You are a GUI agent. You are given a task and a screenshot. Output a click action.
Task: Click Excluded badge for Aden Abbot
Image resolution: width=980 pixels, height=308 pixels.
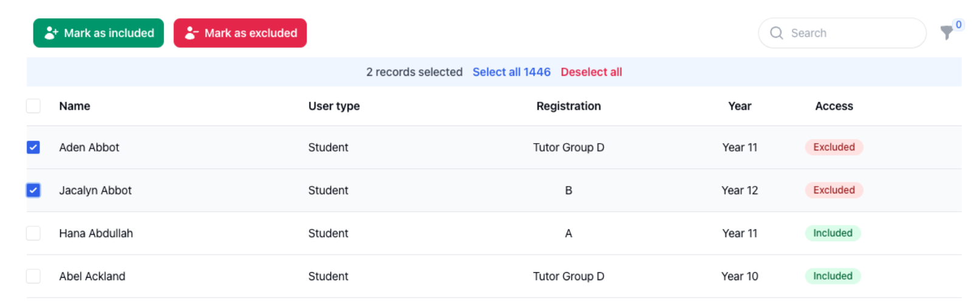(834, 147)
